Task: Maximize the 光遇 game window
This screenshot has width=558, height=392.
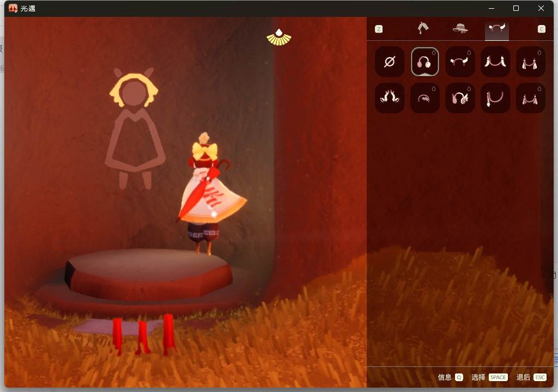Action: [516, 8]
